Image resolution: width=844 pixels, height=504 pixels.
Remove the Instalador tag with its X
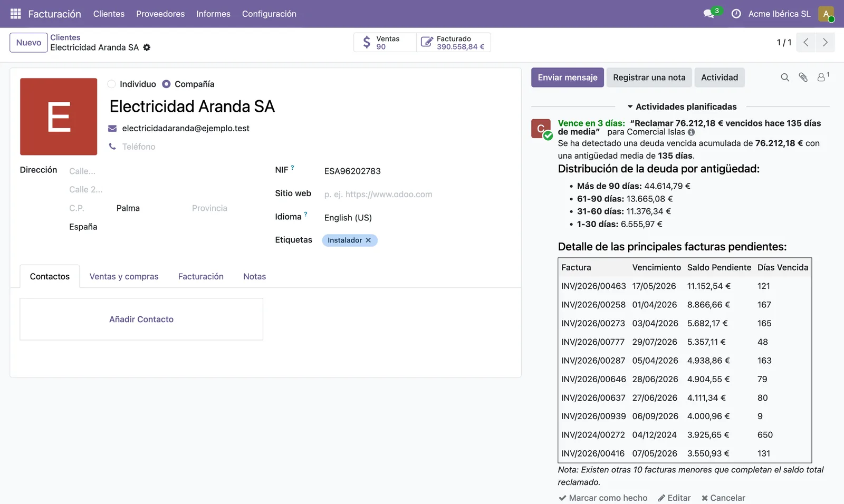pyautogui.click(x=368, y=240)
